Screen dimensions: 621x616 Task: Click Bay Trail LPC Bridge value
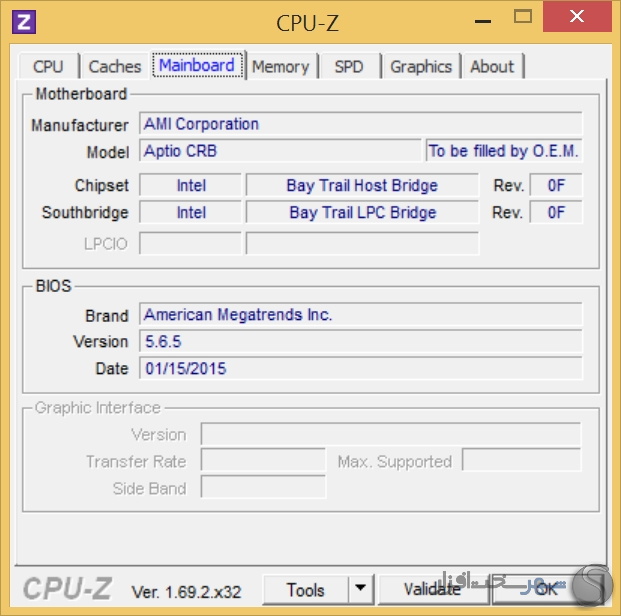[362, 213]
